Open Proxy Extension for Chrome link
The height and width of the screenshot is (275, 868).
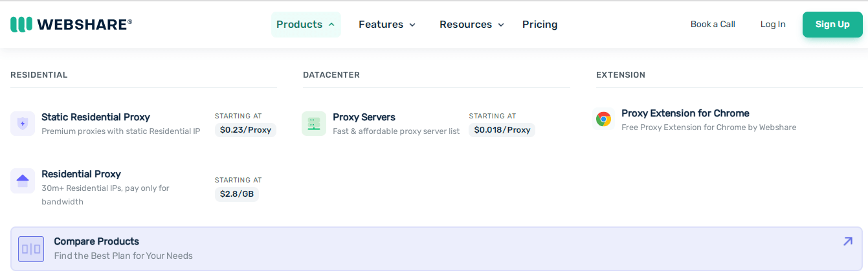pyautogui.click(x=685, y=113)
